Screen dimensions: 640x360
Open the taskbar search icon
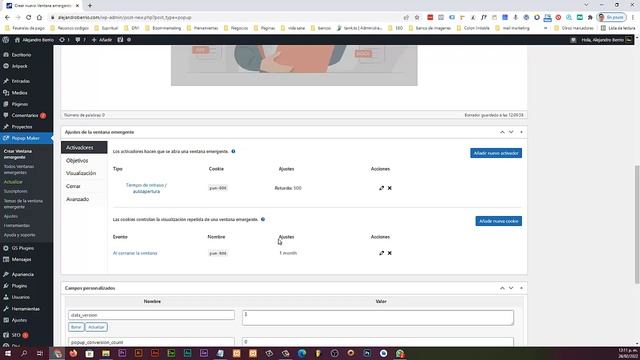(24, 353)
